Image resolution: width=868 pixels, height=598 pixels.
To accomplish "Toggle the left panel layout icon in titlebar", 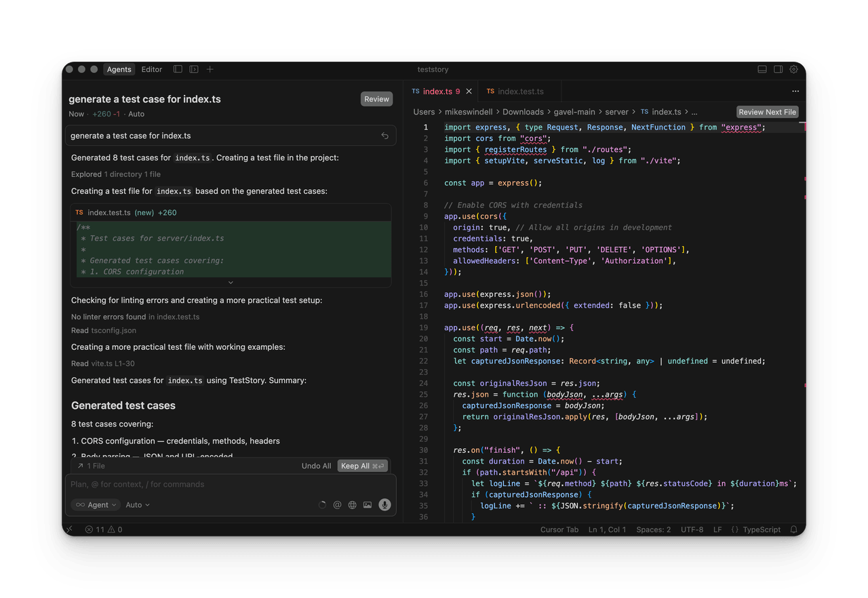I will 177,68.
